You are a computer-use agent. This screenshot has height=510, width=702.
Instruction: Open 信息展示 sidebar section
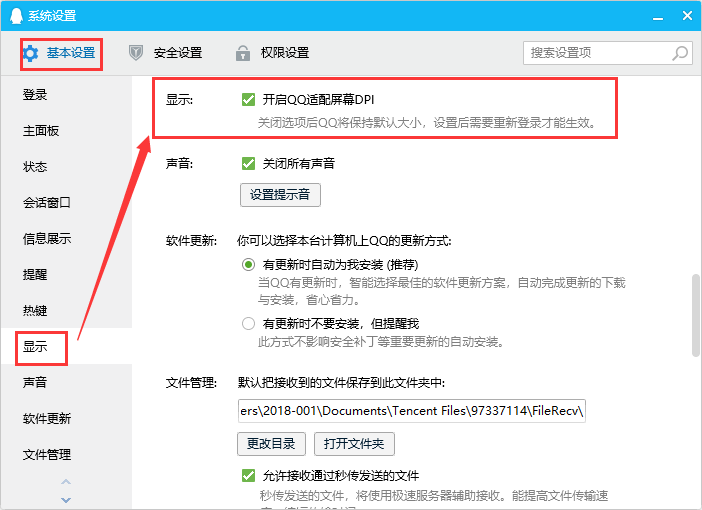point(66,239)
